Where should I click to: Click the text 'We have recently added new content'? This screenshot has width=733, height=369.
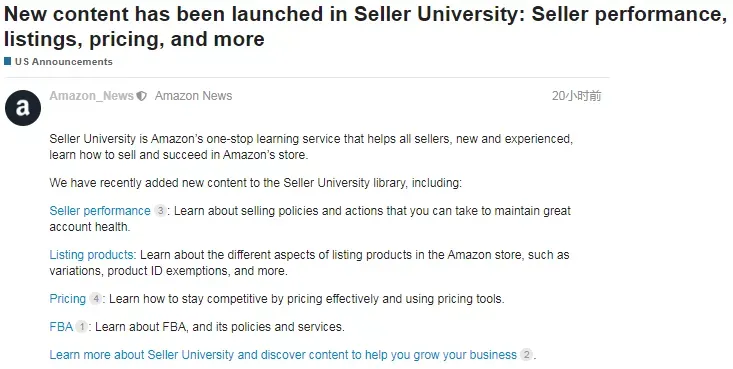[x=255, y=183]
